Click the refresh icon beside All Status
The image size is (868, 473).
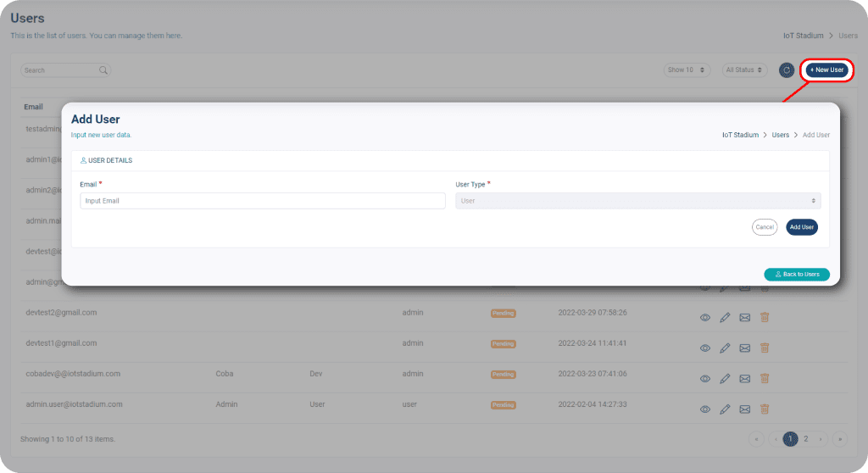pyautogui.click(x=786, y=70)
